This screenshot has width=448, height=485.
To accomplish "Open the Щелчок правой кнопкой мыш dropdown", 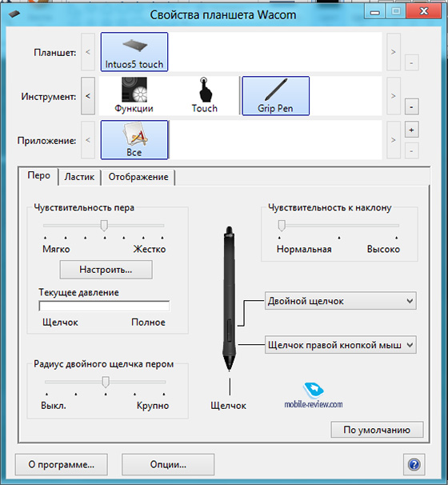I will coord(341,345).
